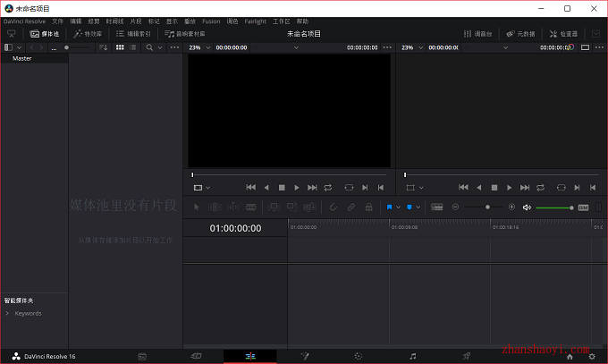Switch media pool to thumbnail grid view
Viewport: 608px width, 364px height.
[x=120, y=47]
